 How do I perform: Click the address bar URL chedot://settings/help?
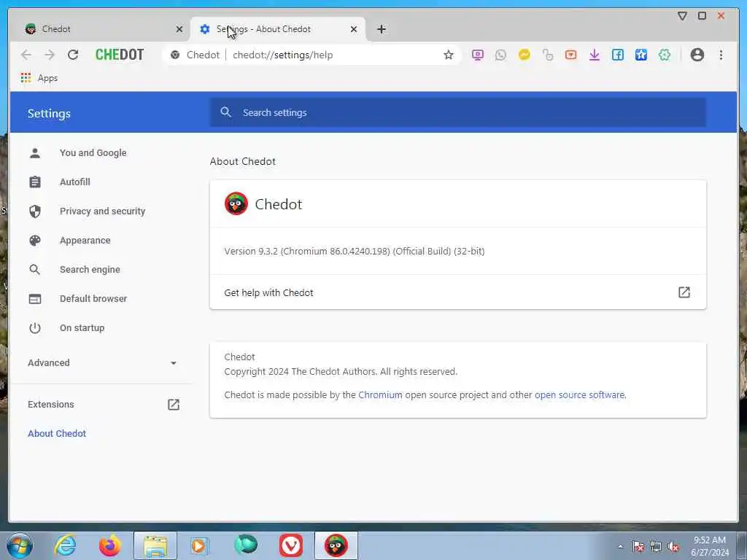pos(282,55)
